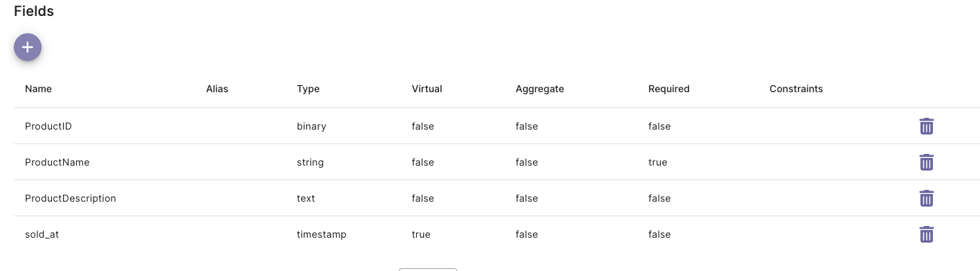Click the Type column header

(x=308, y=89)
